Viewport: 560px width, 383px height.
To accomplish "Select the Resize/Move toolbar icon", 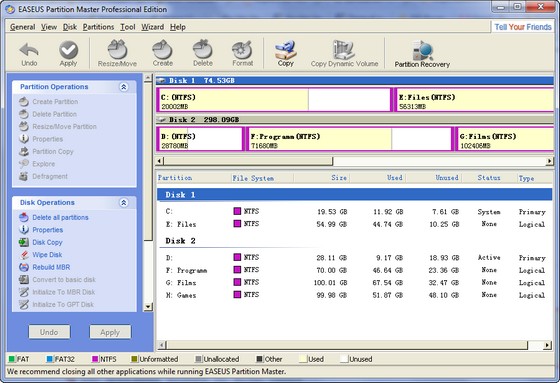I will 117,54.
